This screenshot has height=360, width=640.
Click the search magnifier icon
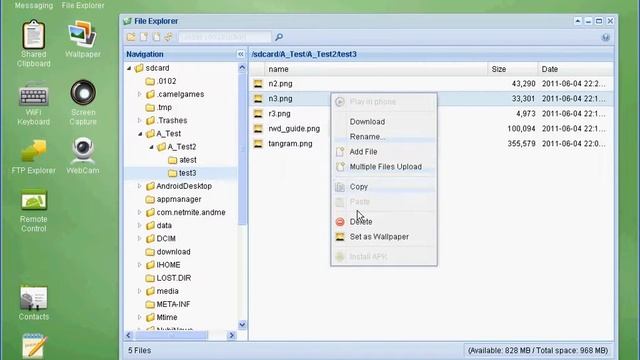279,37
